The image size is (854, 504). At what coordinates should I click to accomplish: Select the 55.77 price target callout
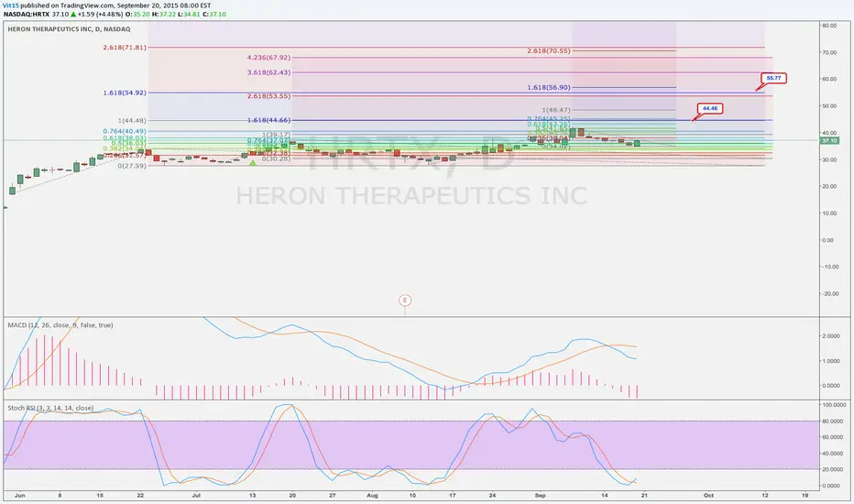click(773, 79)
